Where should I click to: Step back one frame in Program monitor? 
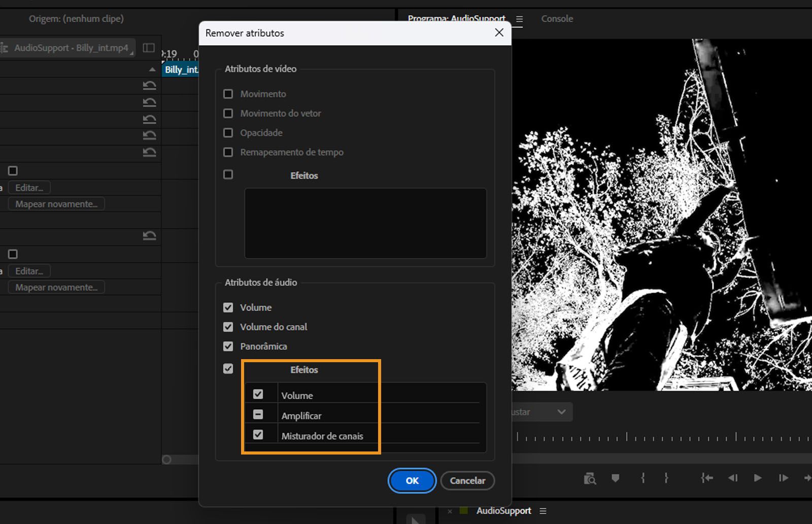[732, 478]
